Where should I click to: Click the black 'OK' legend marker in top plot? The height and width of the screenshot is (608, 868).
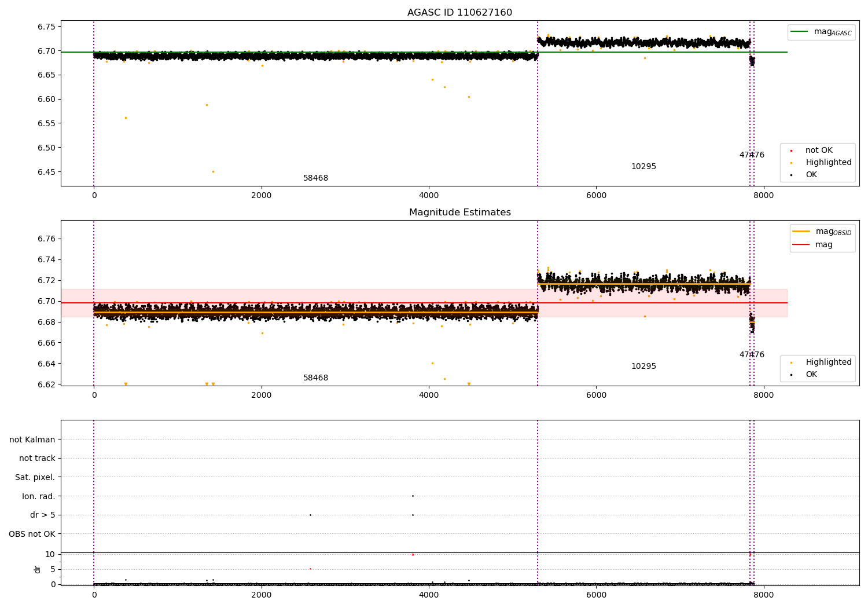tap(791, 175)
